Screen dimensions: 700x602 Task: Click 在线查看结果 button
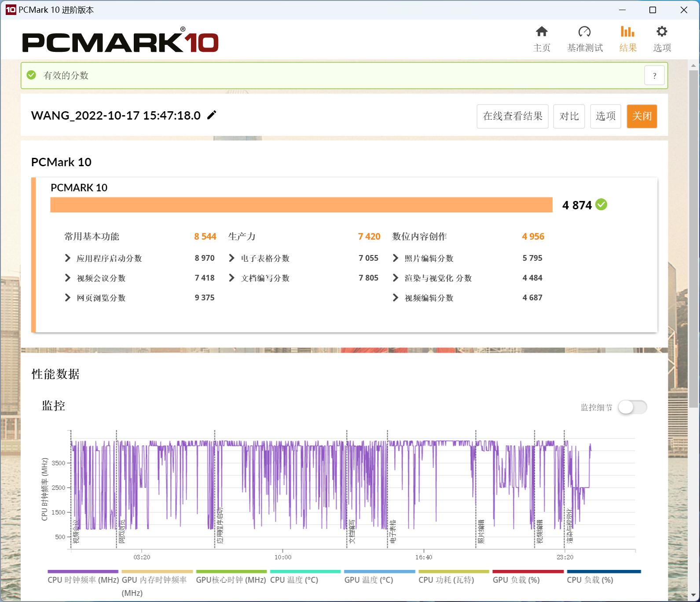click(x=513, y=116)
